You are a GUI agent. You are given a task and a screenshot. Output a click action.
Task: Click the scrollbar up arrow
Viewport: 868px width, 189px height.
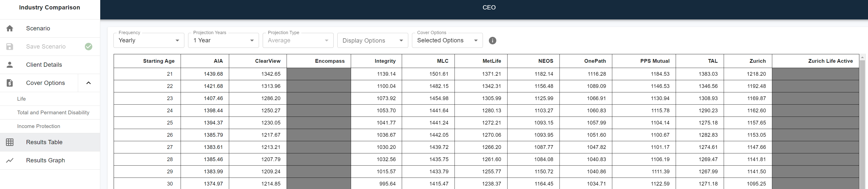pos(863,57)
